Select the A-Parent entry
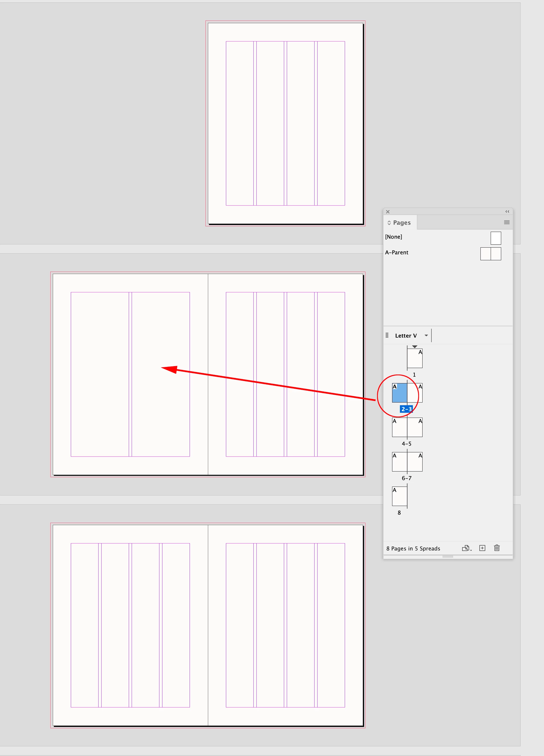544x756 pixels. pos(396,252)
